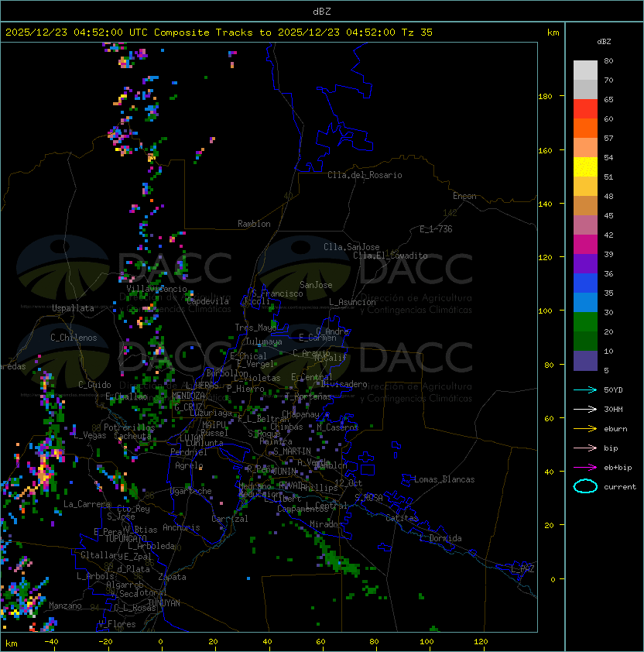Click the 'C_Guido' place label
Screen dimensions: 644x652
94,385
